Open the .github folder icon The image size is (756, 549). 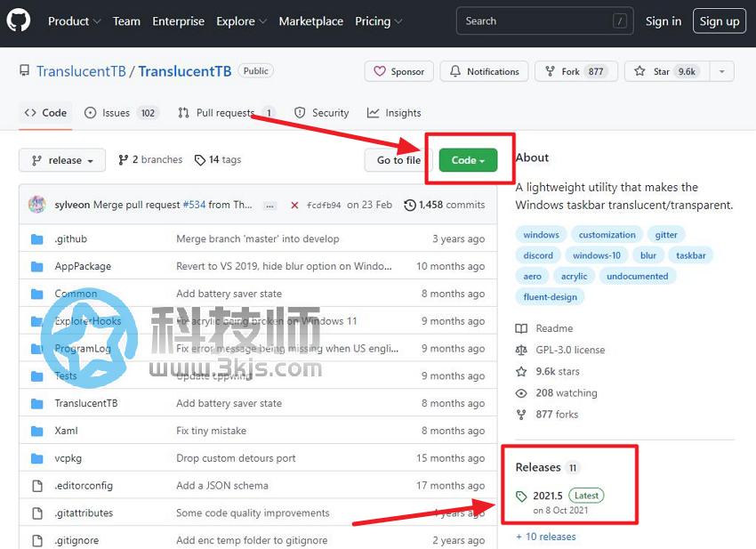click(x=37, y=238)
